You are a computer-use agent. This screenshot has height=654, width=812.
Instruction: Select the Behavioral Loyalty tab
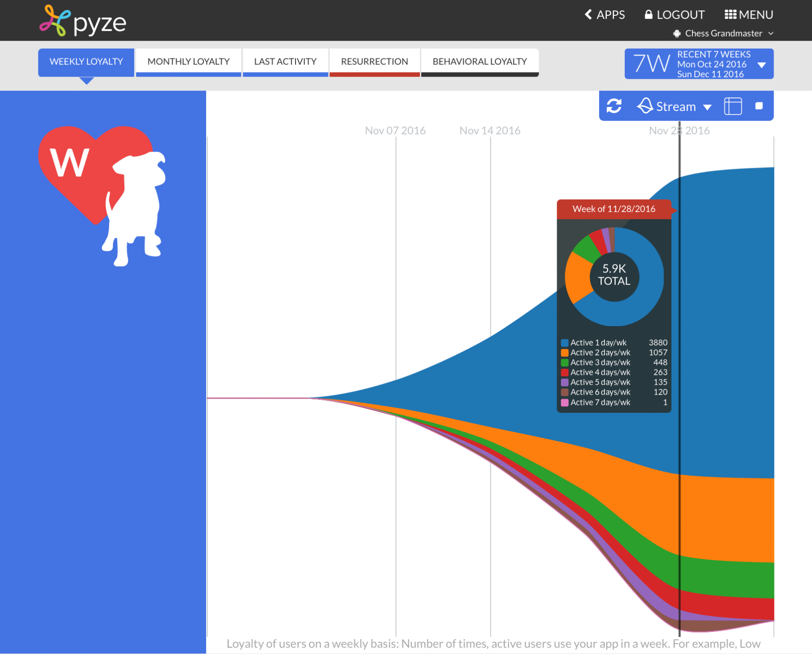[x=480, y=62]
